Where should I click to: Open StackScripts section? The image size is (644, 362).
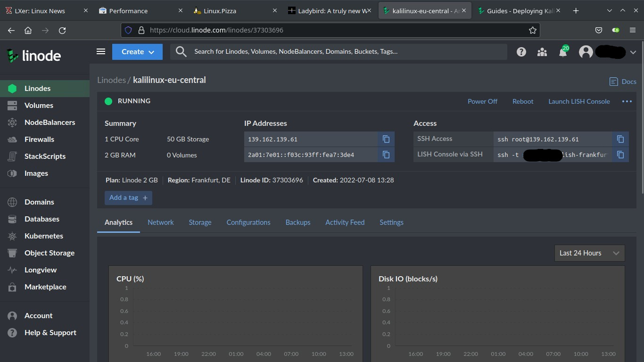point(45,156)
